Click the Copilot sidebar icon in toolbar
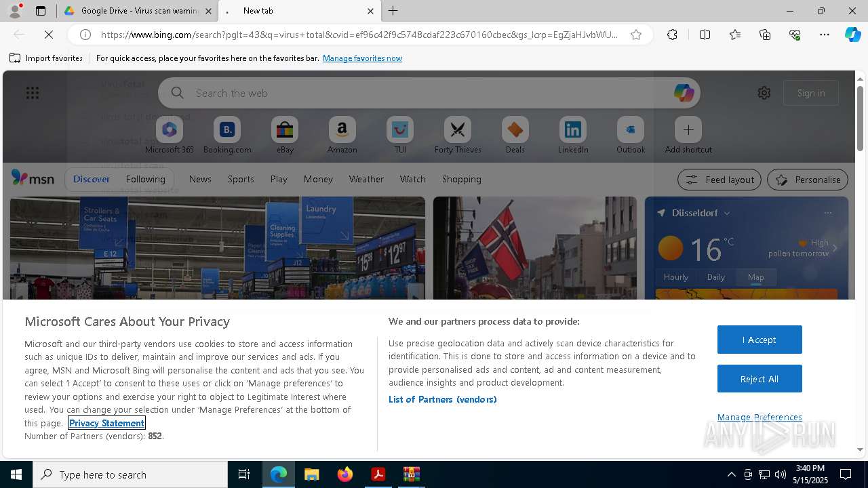868x488 pixels. (x=852, y=35)
